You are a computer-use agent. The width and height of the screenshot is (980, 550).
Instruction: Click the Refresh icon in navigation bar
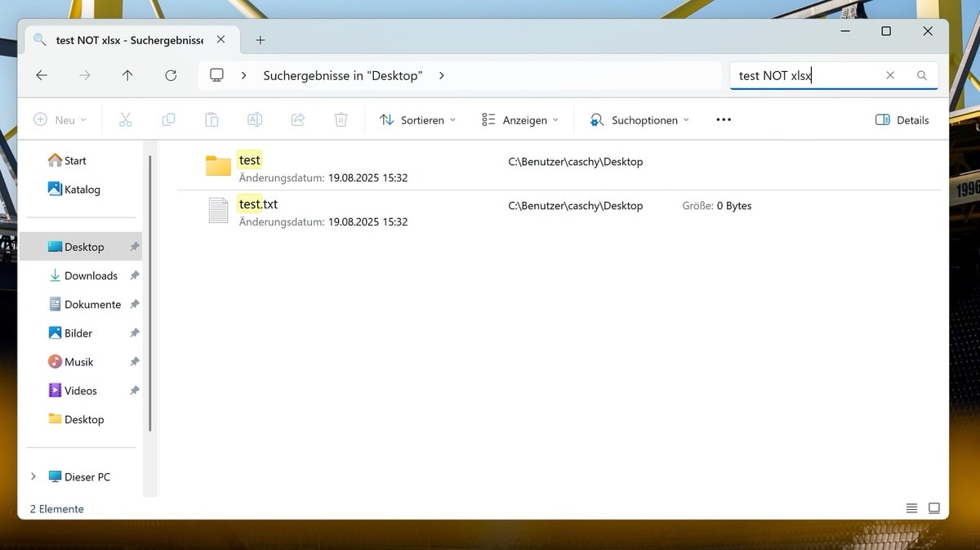(x=171, y=75)
